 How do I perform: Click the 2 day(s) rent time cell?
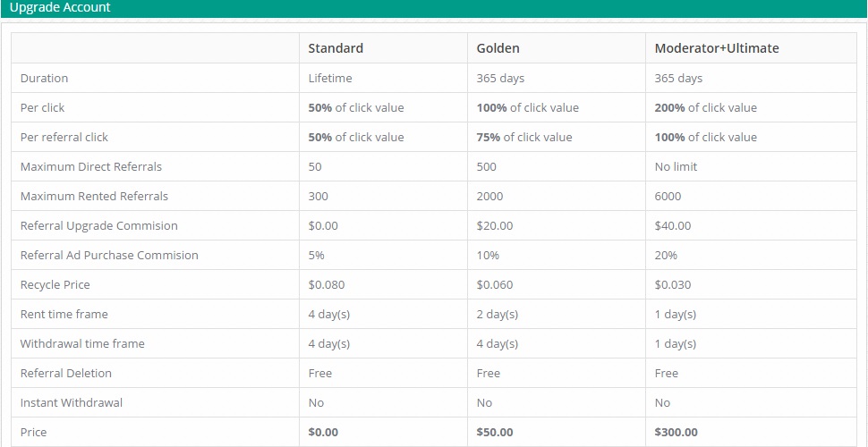tap(497, 314)
